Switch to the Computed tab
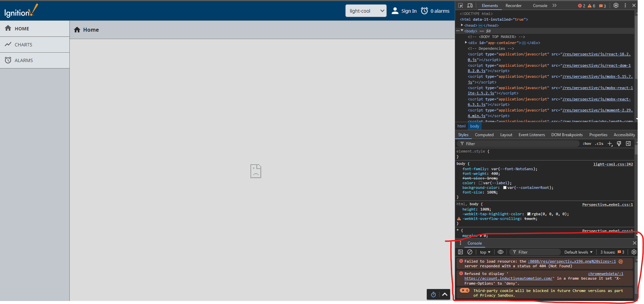 tap(484, 135)
